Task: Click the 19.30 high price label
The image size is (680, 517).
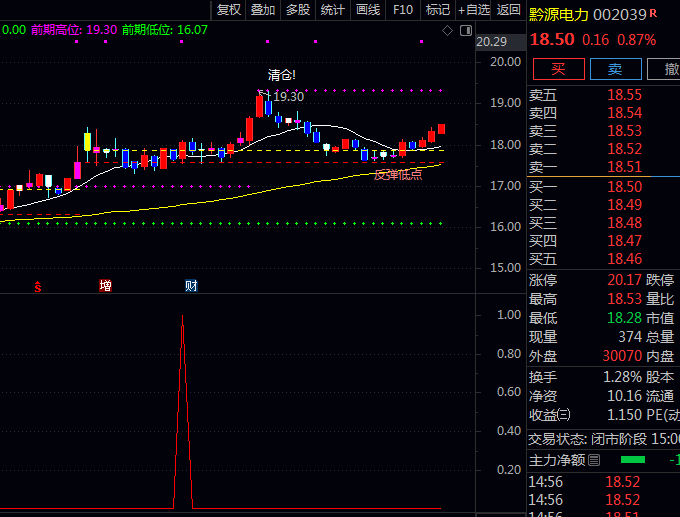Action: 288,97
